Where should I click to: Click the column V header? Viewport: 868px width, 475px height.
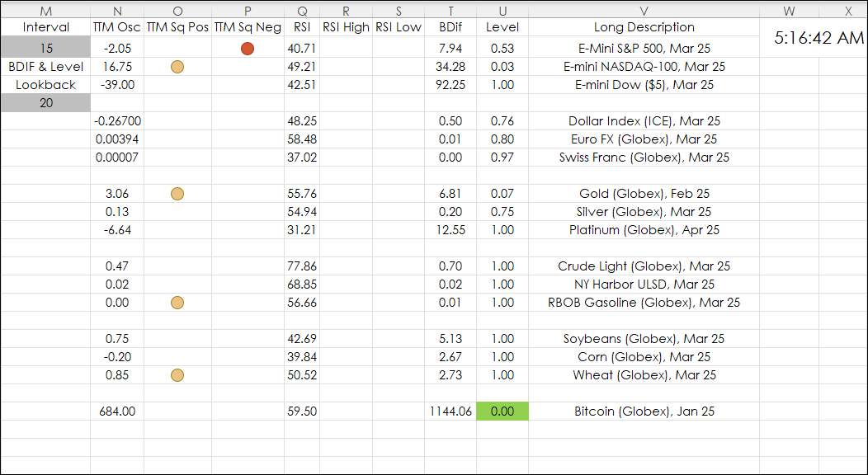tap(644, 11)
